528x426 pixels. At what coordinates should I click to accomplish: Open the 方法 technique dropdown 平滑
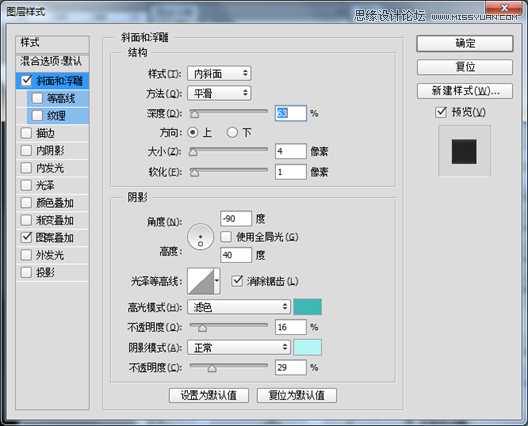click(x=219, y=93)
